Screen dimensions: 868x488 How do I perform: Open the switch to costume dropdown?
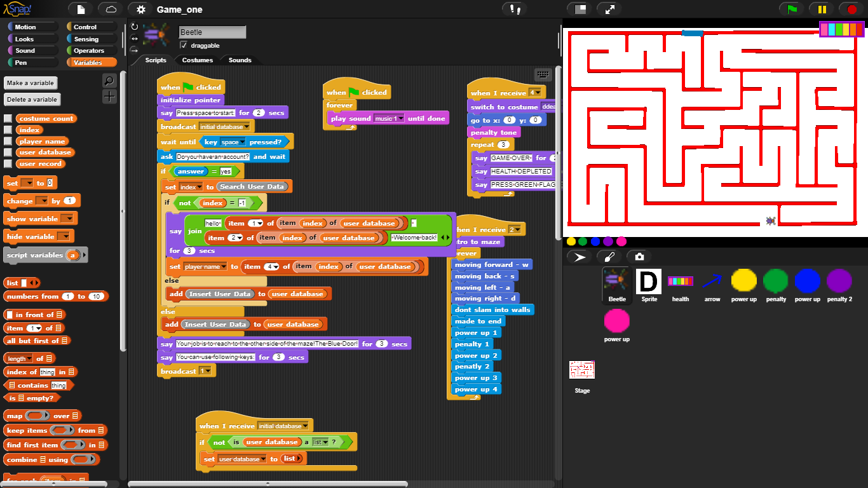(x=548, y=107)
